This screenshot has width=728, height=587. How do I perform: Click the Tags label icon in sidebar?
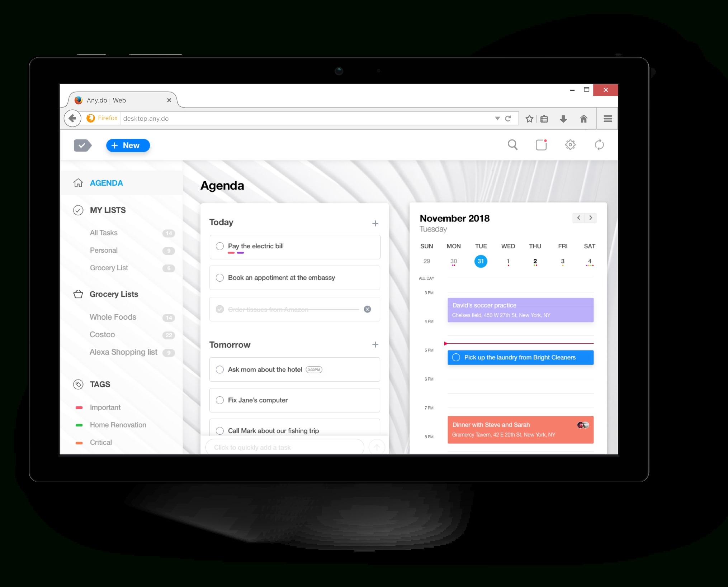coord(79,384)
